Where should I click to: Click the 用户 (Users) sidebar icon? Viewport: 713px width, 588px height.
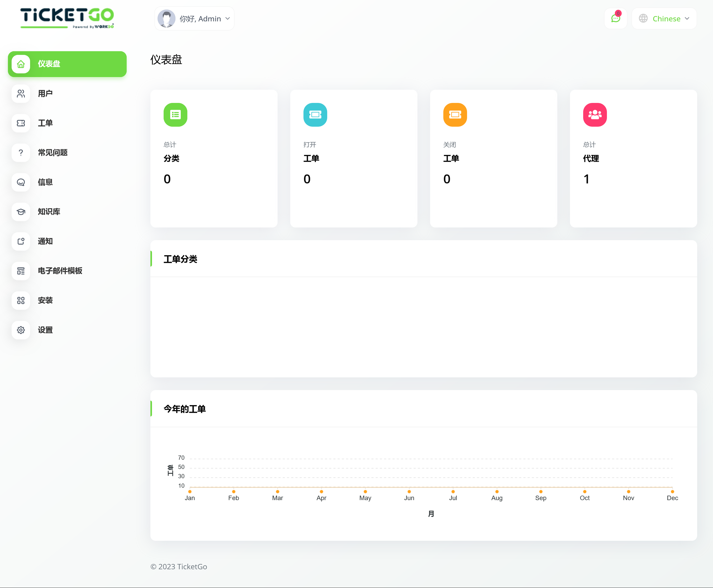pyautogui.click(x=21, y=94)
